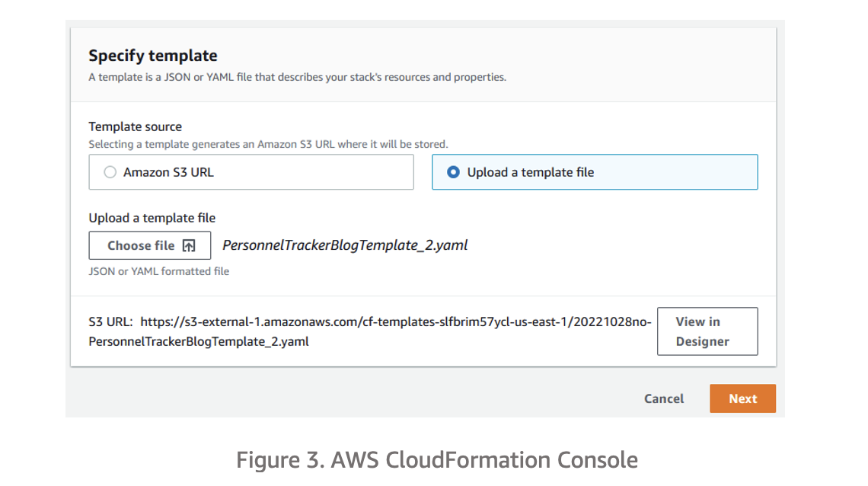868x486 pixels.
Task: Click the Figure 3 AWS CloudFormation Console caption
Action: [437, 460]
